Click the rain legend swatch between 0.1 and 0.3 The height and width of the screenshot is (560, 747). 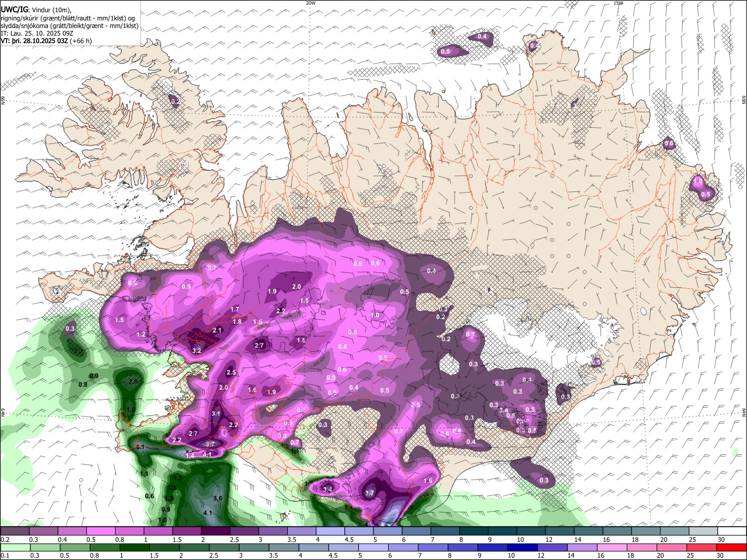(x=16, y=547)
